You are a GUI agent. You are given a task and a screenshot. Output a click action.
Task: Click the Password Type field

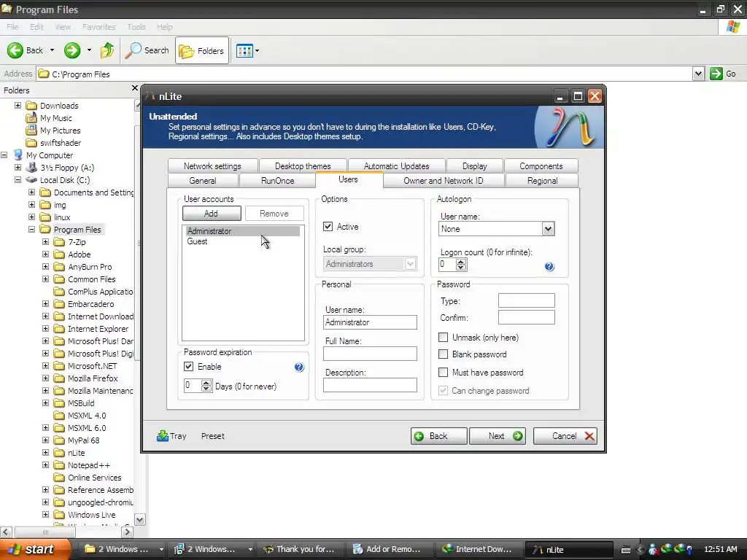click(527, 300)
